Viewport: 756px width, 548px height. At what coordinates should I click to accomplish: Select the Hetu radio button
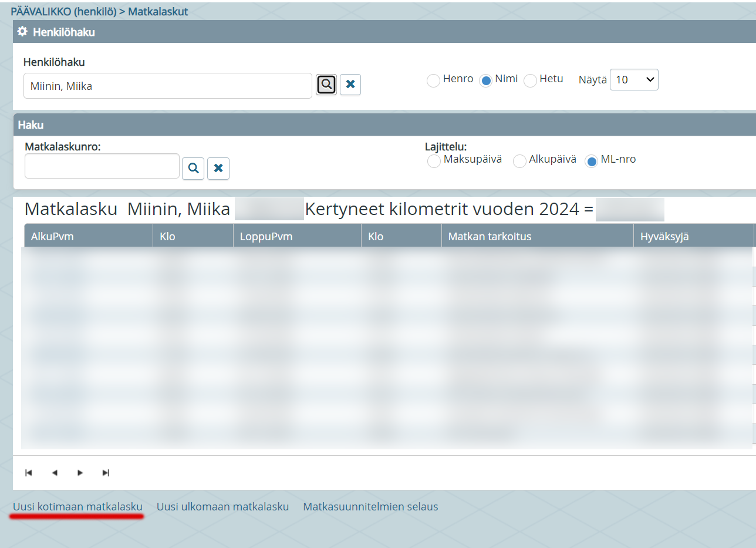[x=530, y=80]
